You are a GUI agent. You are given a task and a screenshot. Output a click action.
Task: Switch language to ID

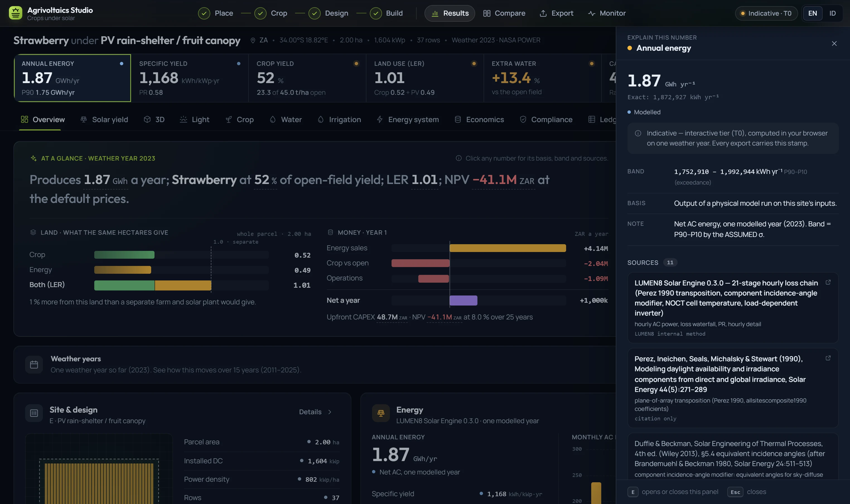coord(832,13)
